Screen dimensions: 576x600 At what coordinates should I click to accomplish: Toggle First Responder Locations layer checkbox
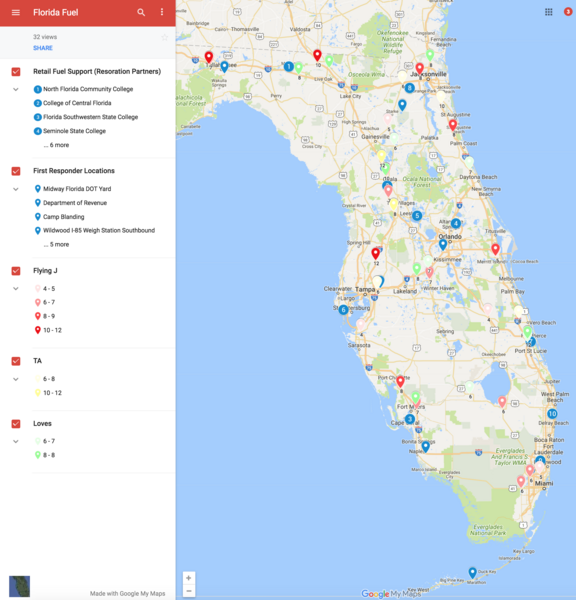coord(16,171)
